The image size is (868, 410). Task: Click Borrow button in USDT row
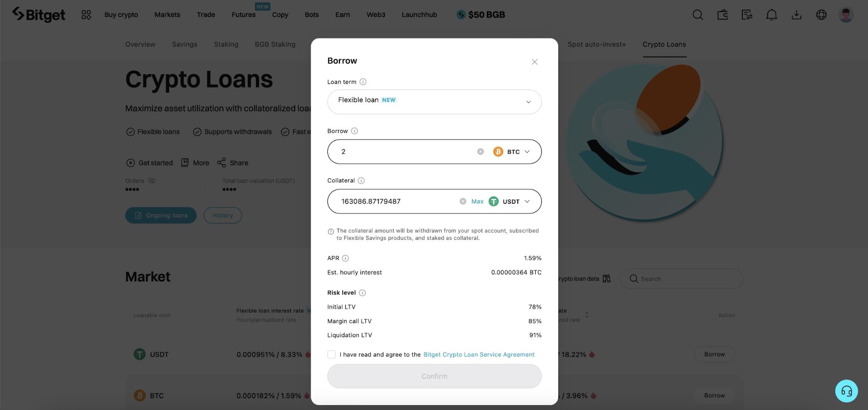714,354
